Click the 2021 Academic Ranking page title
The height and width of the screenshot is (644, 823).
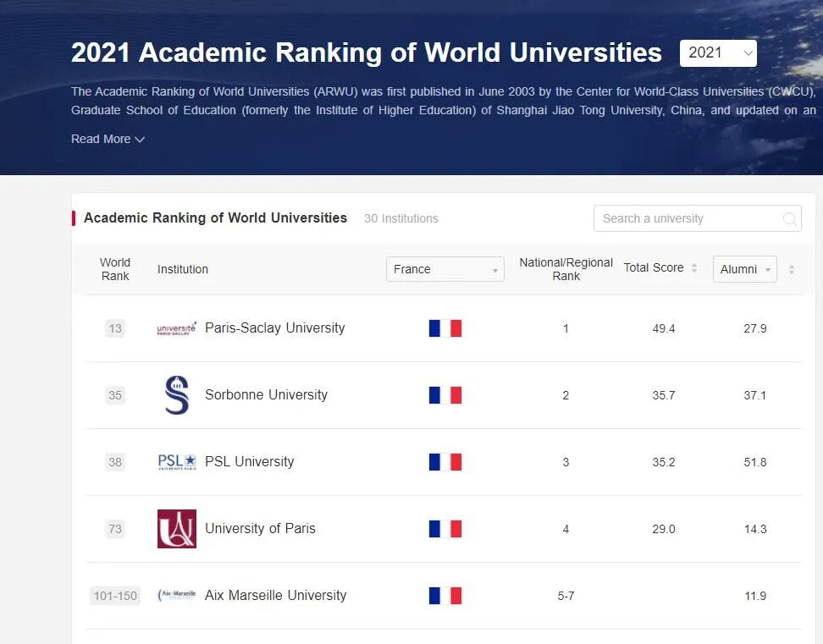tap(367, 52)
